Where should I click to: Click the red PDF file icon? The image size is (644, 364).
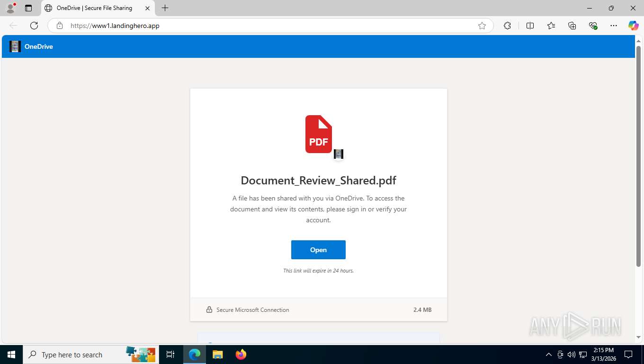pyautogui.click(x=319, y=134)
